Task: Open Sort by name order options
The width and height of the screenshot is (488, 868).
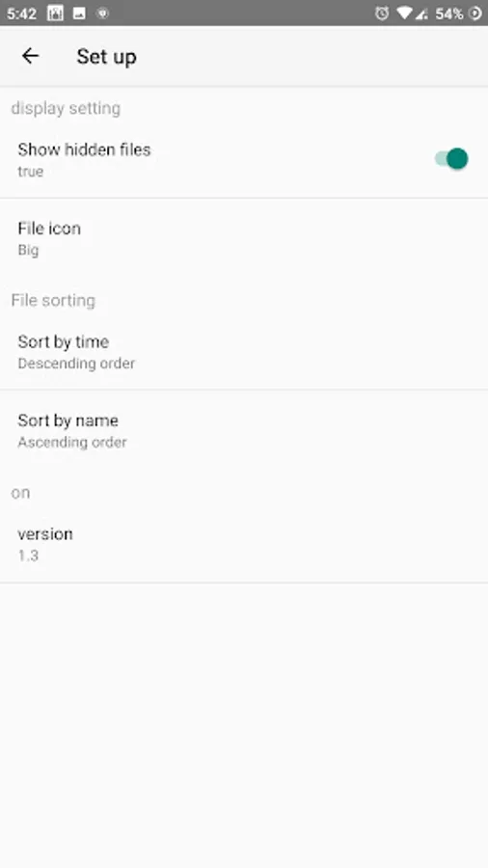Action: click(244, 430)
